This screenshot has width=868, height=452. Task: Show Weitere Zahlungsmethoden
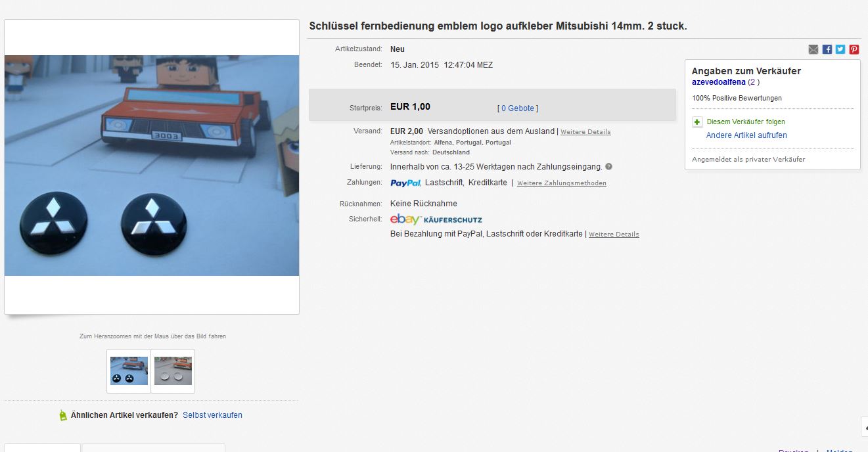[562, 183]
